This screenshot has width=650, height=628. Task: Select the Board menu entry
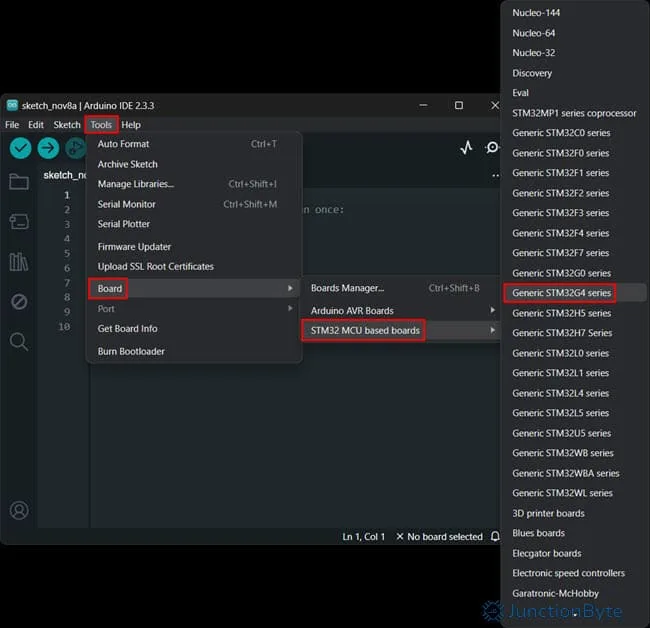[194, 289]
